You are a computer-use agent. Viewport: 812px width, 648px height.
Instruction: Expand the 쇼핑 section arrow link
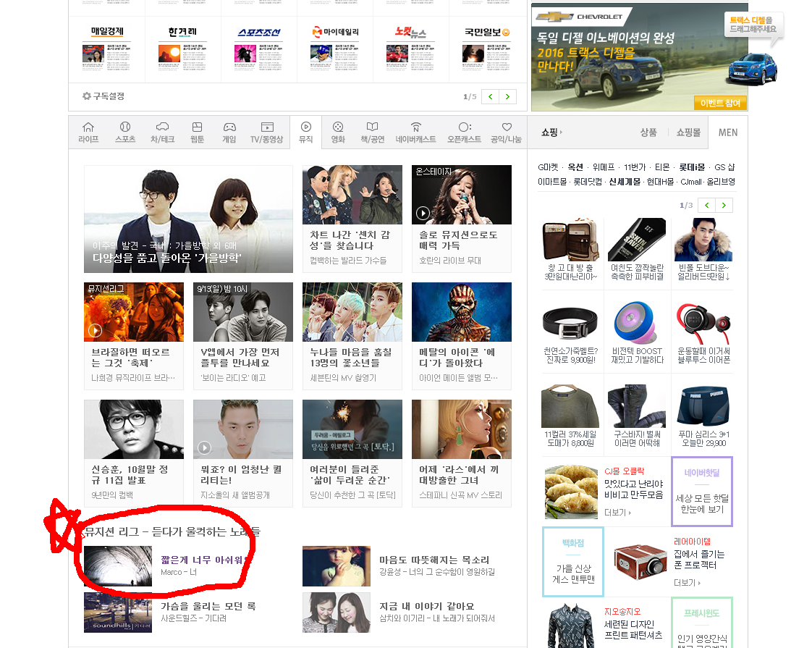(552, 132)
